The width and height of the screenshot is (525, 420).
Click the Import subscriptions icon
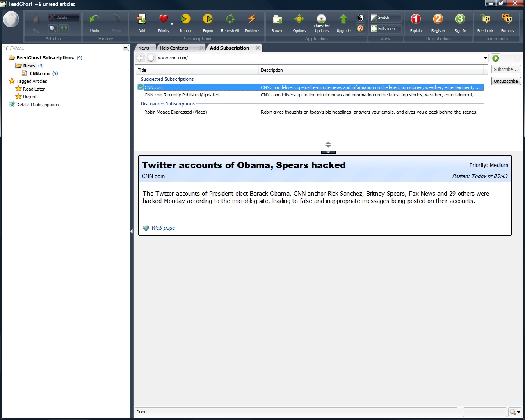pos(185,20)
